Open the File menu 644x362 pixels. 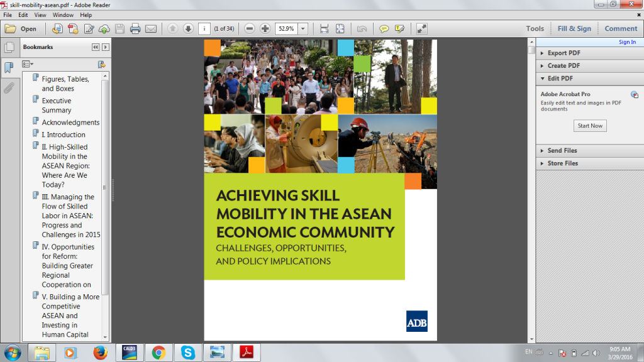click(x=8, y=15)
